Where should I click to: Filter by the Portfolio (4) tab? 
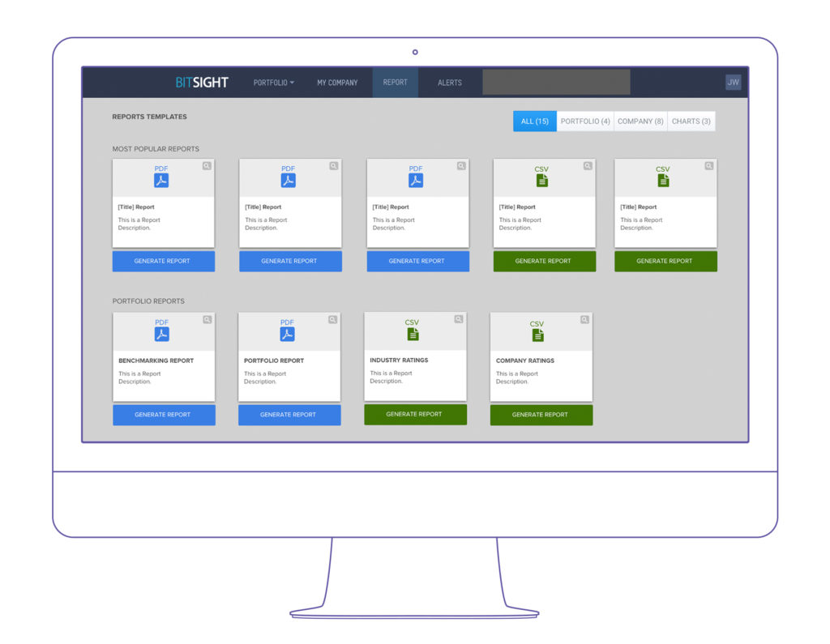(585, 122)
